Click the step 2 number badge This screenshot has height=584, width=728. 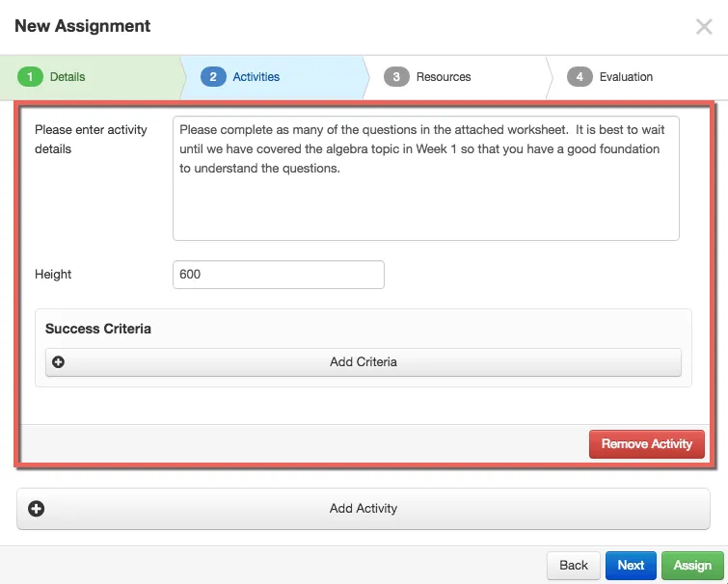(213, 77)
